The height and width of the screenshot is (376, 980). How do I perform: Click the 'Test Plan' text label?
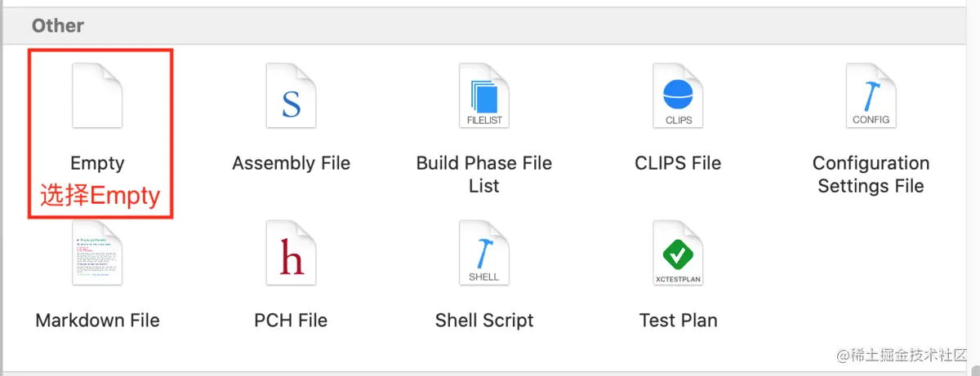click(x=679, y=320)
